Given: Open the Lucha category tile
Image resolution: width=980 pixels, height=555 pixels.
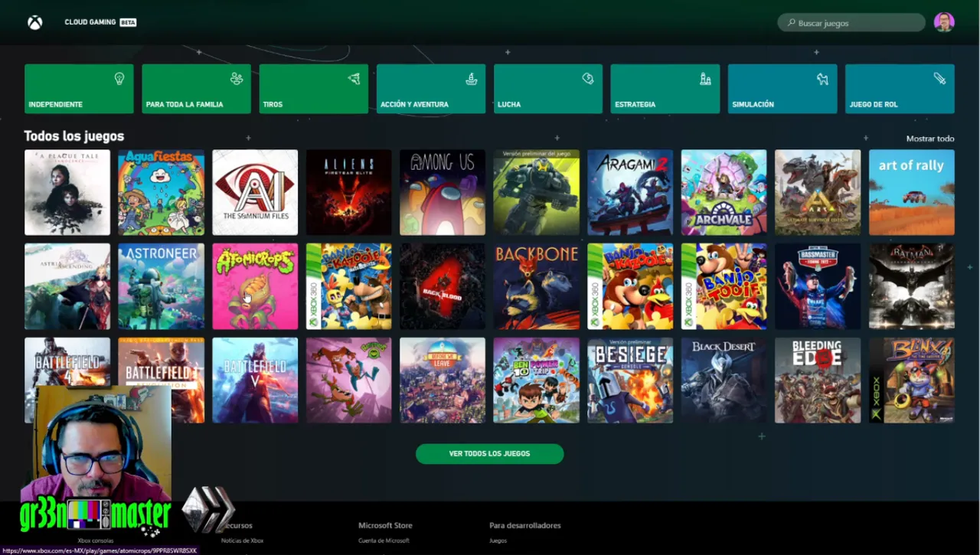Looking at the screenshot, I should (x=548, y=89).
